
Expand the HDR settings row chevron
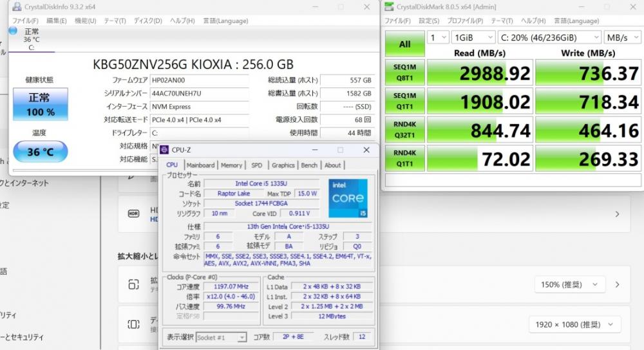point(618,214)
